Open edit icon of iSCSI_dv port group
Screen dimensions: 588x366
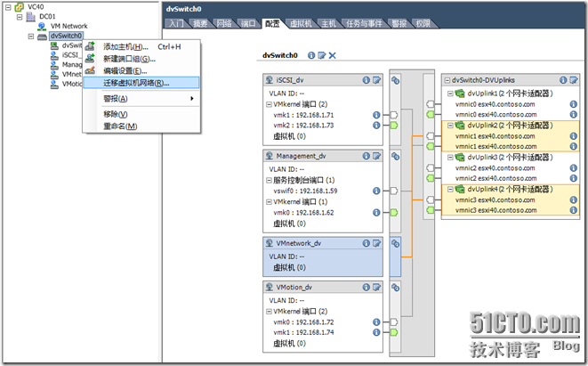tap(376, 80)
